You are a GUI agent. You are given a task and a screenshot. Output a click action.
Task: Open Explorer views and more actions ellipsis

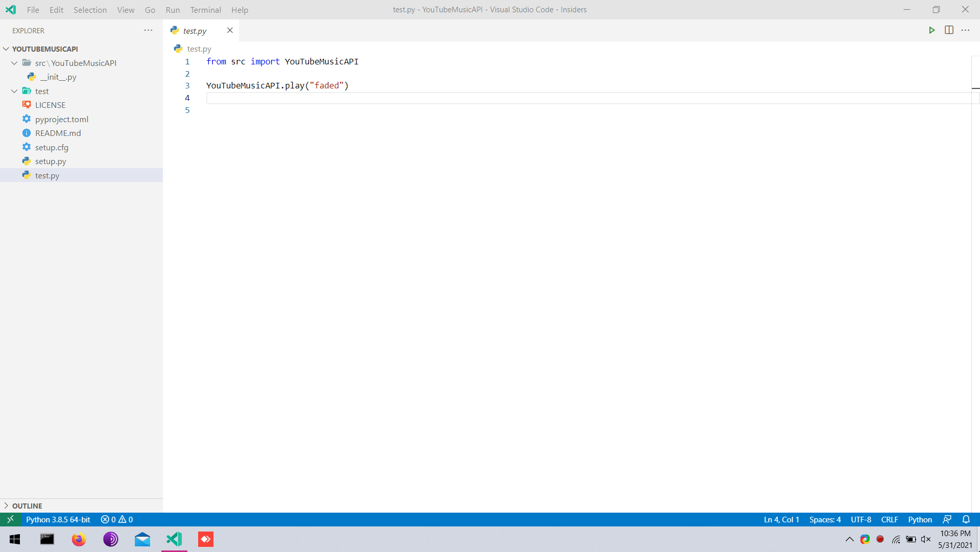coord(148,31)
